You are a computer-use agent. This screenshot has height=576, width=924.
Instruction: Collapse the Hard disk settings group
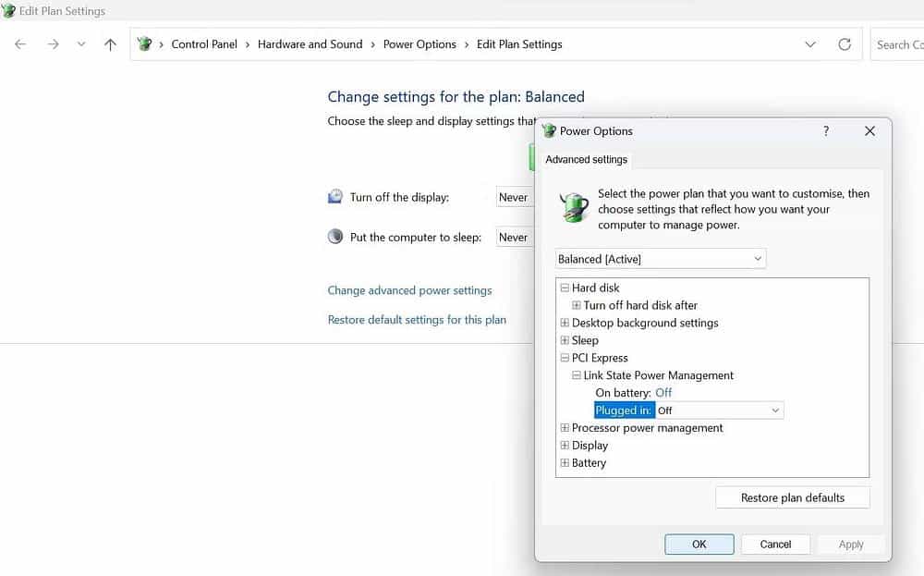click(565, 288)
